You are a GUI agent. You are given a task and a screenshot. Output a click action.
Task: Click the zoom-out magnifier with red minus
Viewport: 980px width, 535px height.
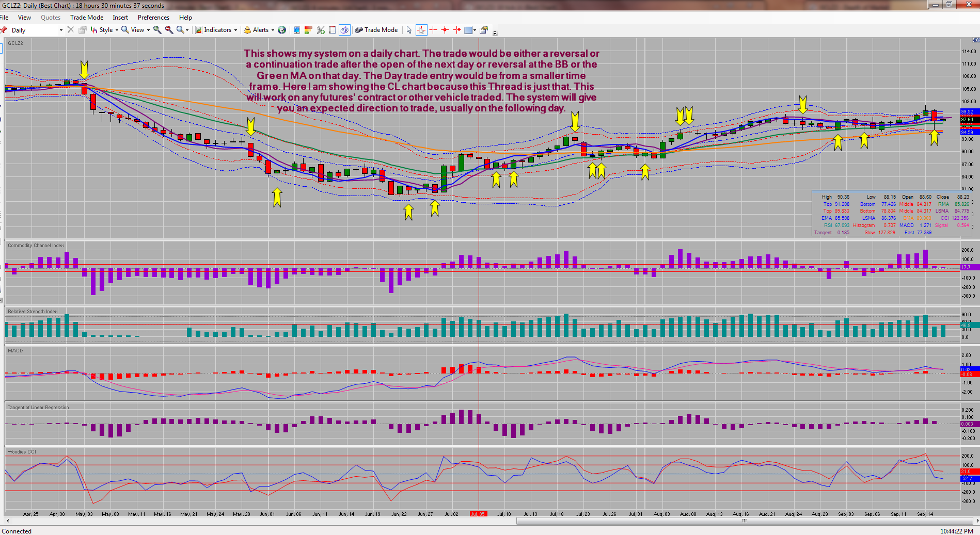[x=169, y=30]
